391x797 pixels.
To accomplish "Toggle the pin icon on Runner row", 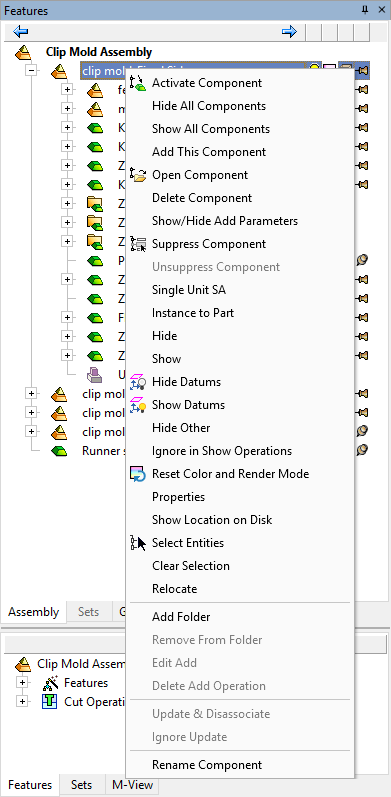I will (362, 450).
